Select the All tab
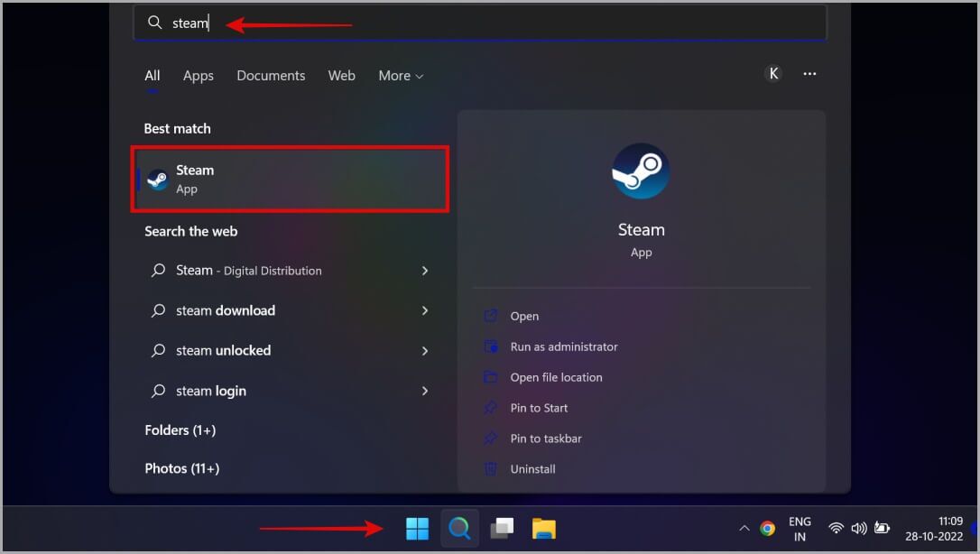This screenshot has height=554, width=980. (152, 76)
